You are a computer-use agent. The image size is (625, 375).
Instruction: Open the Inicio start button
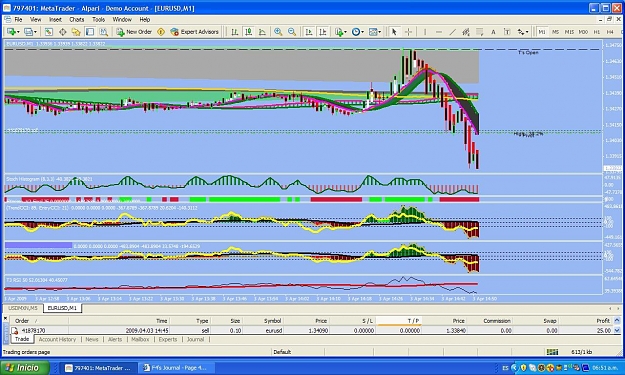tap(25, 368)
